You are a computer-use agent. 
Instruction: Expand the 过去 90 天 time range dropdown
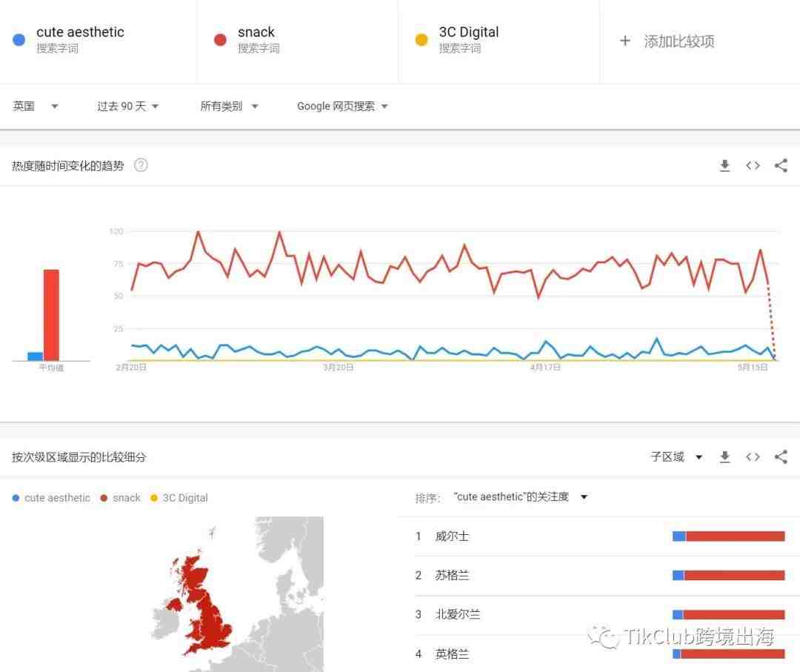point(127,106)
